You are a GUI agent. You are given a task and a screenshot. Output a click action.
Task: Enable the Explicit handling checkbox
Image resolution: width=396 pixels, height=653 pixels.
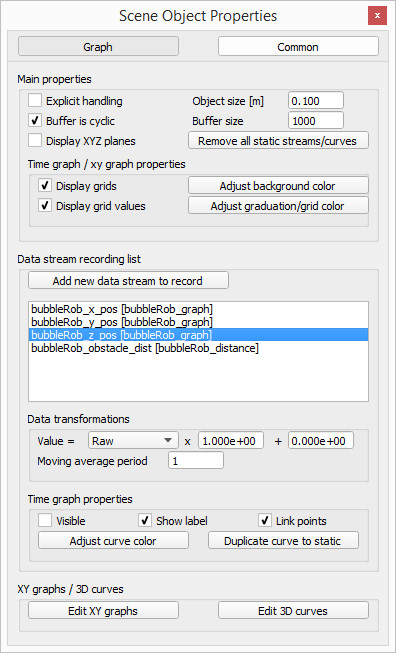(x=35, y=101)
